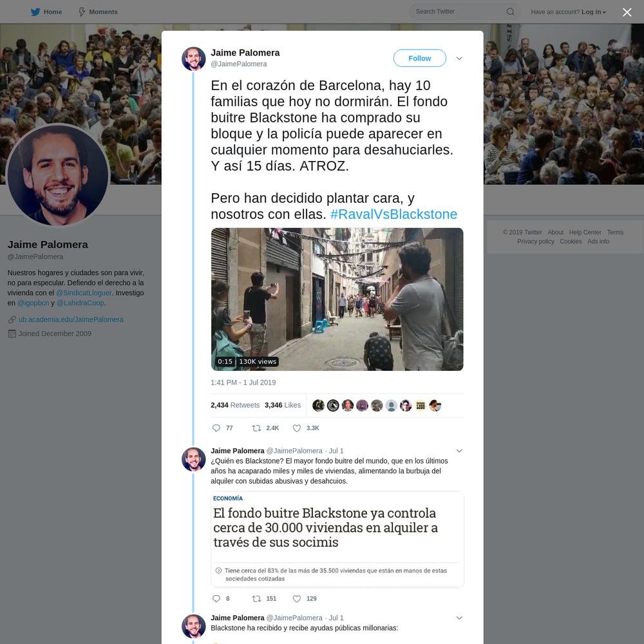Image resolution: width=644 pixels, height=644 pixels.
Task: Open options chevron on ¿Quién es Blackstone? tweet
Action: (x=459, y=451)
